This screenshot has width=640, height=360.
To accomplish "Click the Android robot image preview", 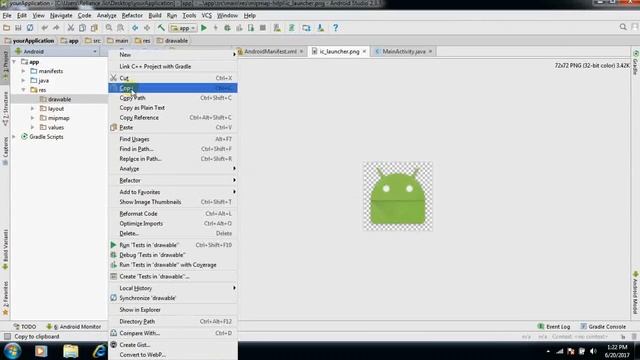I will coord(398,196).
